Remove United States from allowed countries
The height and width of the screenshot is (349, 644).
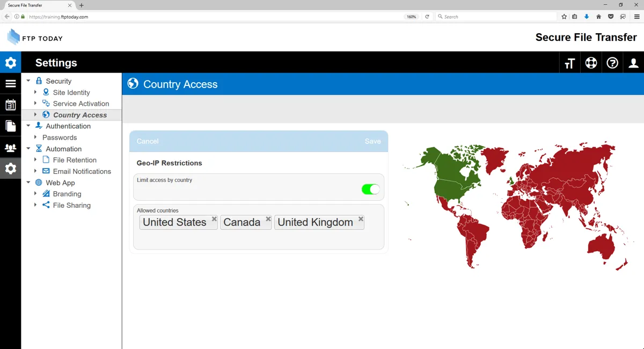pos(214,219)
